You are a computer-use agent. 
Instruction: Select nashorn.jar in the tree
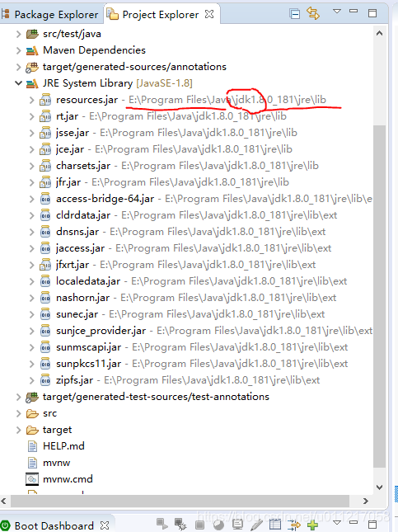coord(196,298)
